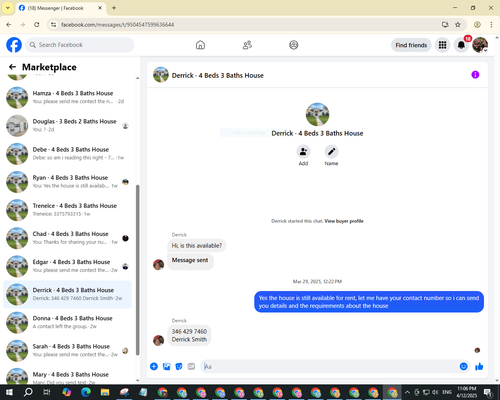Open Windows taskbar search

click(28, 392)
